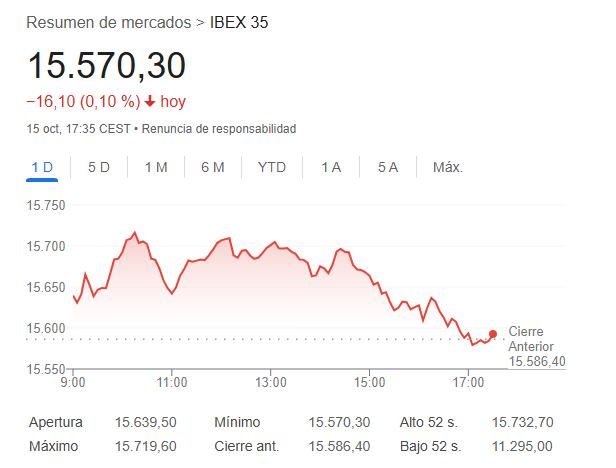Screen dimensions: 616x468
Task: Switch to the 1 M range tab
Action: (x=155, y=167)
